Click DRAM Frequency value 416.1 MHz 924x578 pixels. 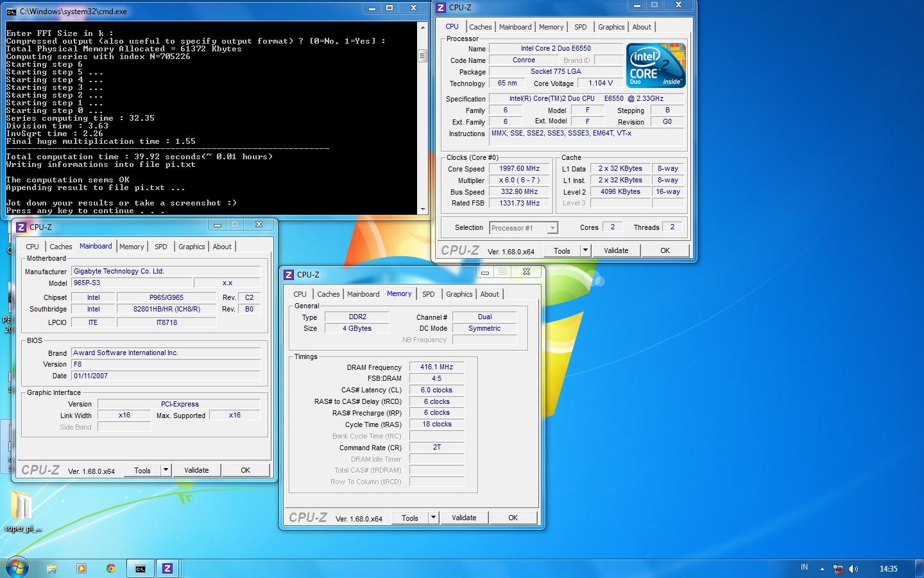(436, 367)
